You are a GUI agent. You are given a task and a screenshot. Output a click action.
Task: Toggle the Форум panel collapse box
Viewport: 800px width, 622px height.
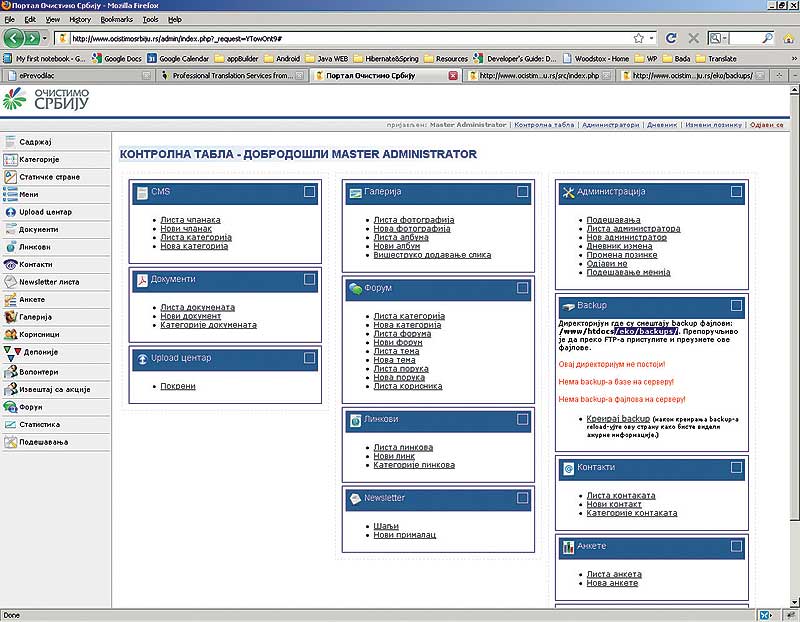pos(522,288)
